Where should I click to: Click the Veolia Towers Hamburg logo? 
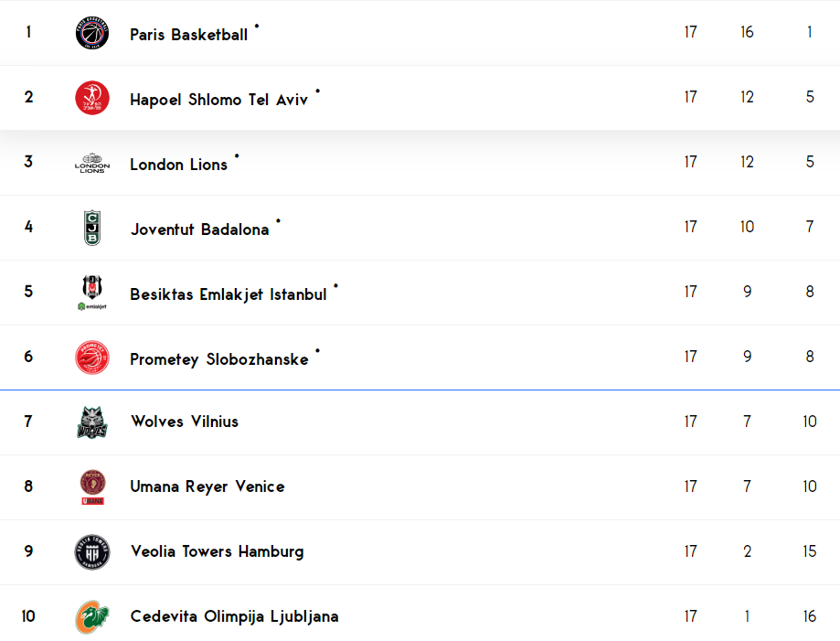pos(92,552)
